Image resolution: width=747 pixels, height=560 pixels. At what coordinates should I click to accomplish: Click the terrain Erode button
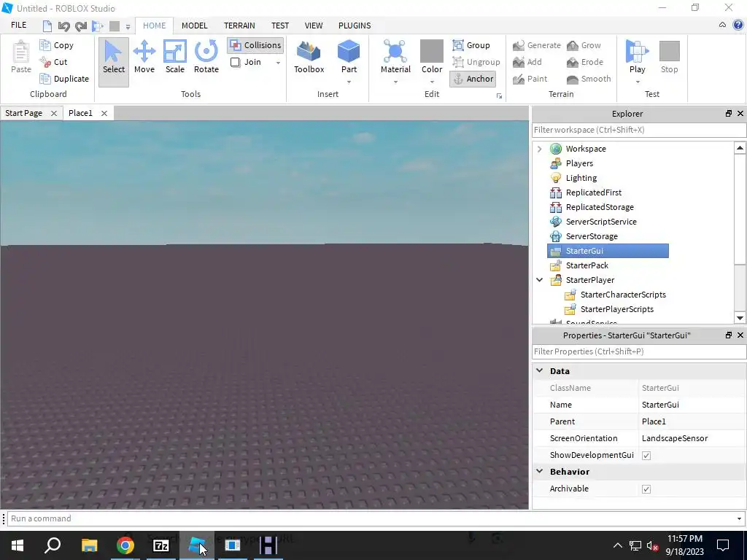click(585, 62)
